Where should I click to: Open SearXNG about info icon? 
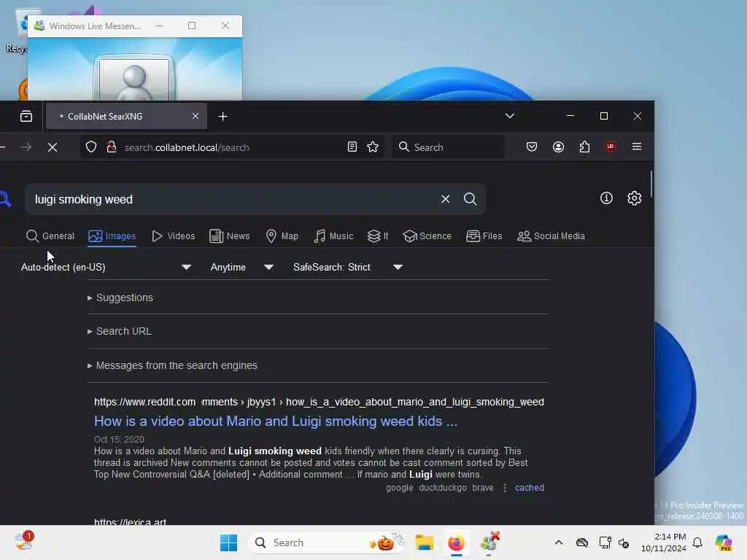click(x=606, y=198)
